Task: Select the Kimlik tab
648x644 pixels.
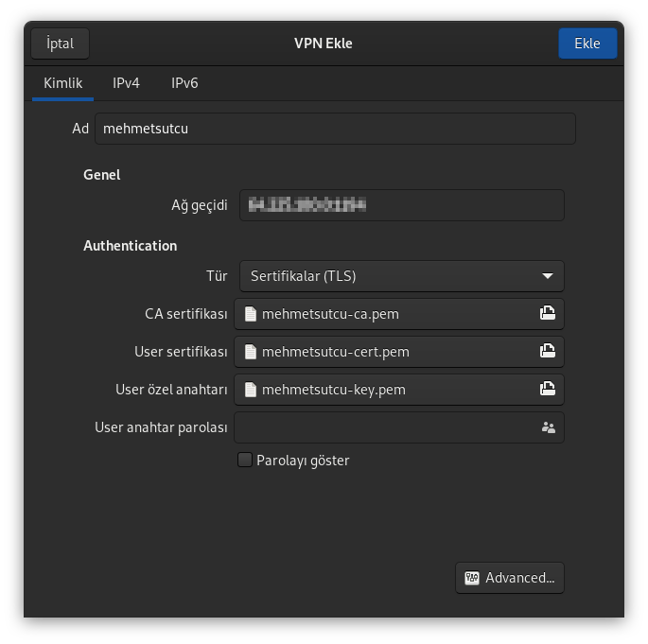Action: (63, 83)
